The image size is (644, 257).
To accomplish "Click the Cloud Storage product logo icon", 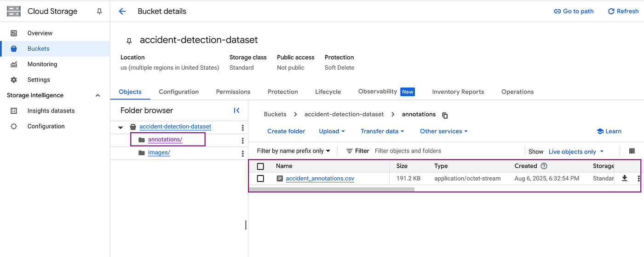I will pyautogui.click(x=14, y=11).
